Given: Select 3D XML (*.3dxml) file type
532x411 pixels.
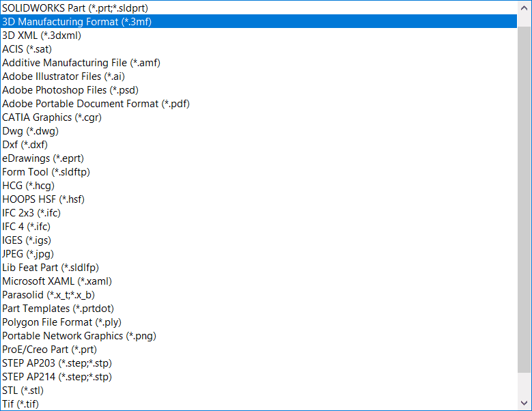Looking at the screenshot, I should pos(259,36).
